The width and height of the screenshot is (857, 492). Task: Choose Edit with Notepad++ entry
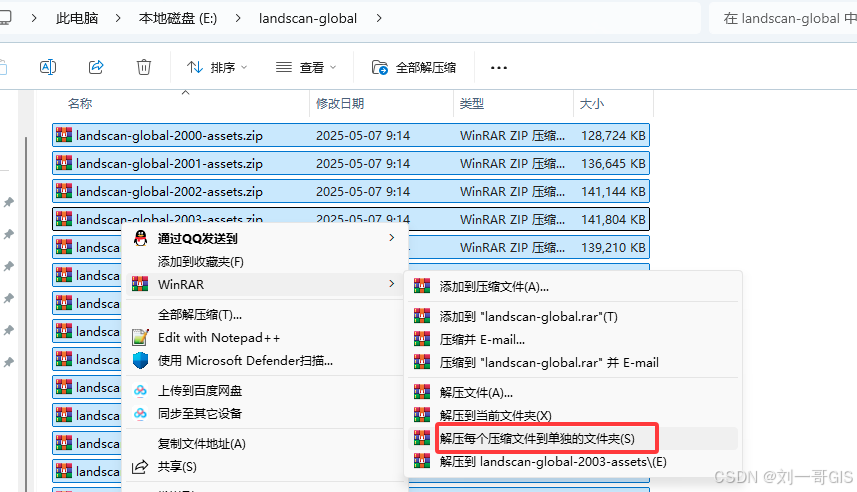coord(265,337)
